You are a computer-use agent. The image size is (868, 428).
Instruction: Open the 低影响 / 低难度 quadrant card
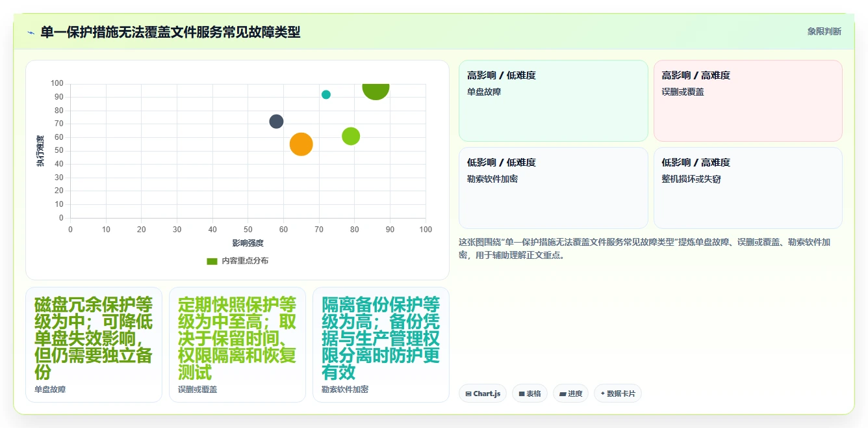tap(554, 188)
